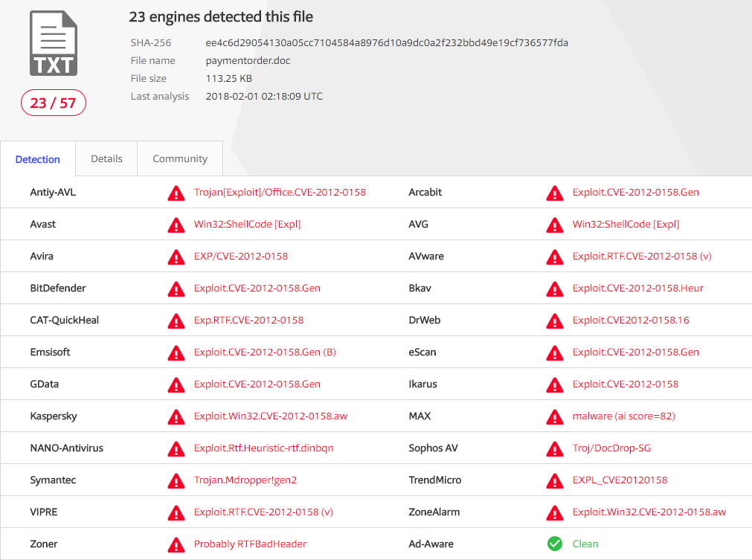Click the SHA-256 hash value
Image resolution: width=752 pixels, height=560 pixels.
click(x=387, y=42)
